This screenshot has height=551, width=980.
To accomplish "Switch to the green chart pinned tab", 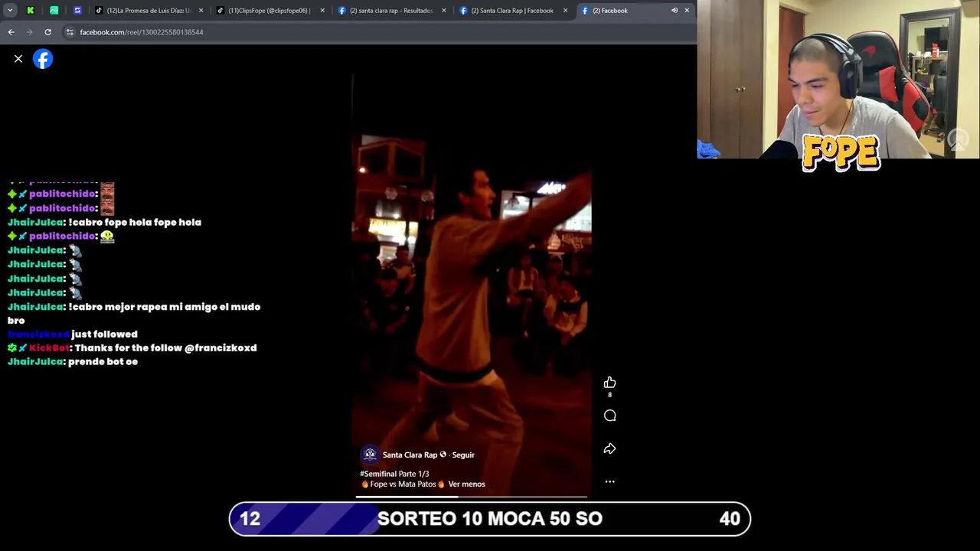I will point(54,11).
